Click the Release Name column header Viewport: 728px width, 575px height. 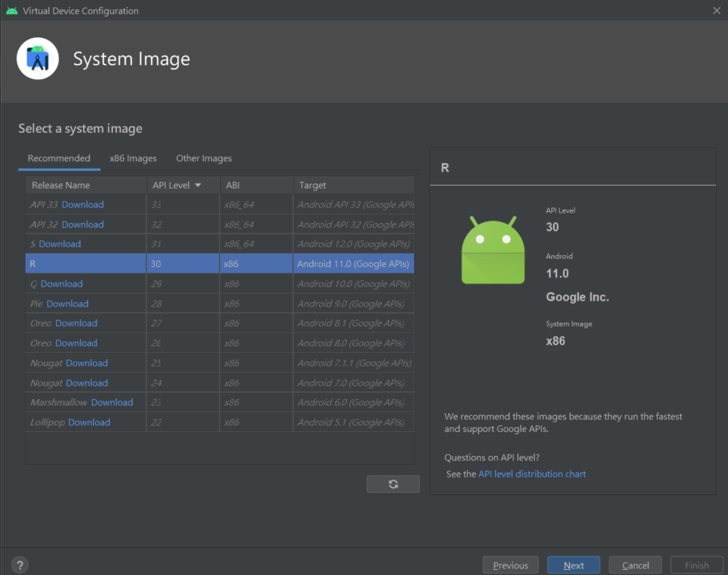click(x=61, y=186)
